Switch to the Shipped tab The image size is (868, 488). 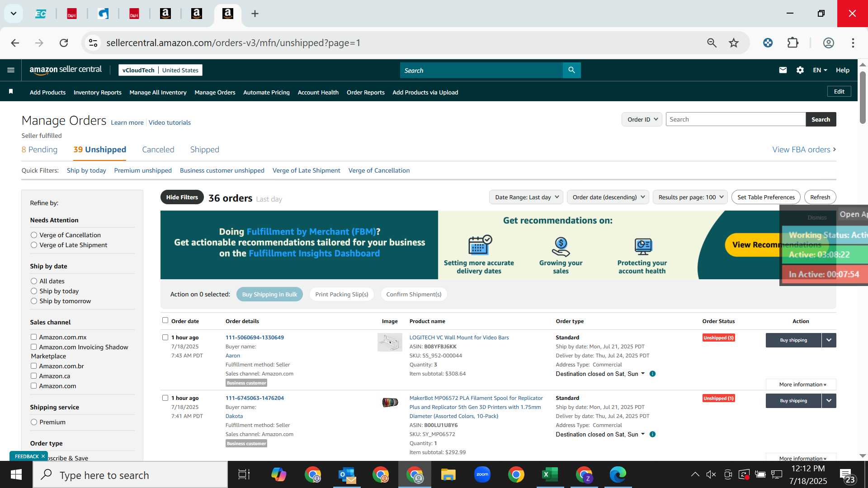pyautogui.click(x=204, y=150)
